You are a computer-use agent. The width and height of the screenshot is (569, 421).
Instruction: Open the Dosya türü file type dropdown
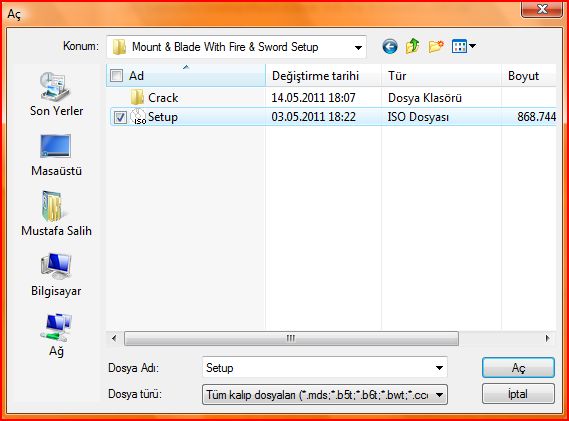[x=325, y=395]
